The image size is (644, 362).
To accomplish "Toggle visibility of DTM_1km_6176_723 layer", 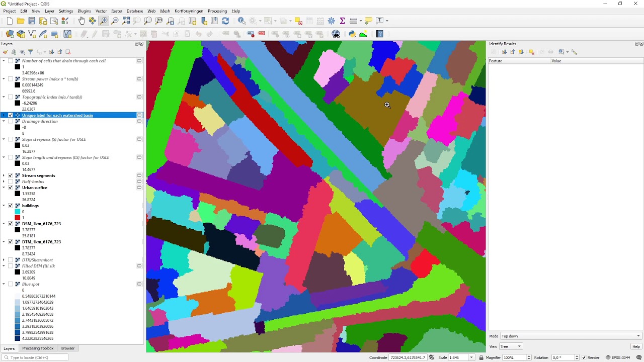I will 11,242.
